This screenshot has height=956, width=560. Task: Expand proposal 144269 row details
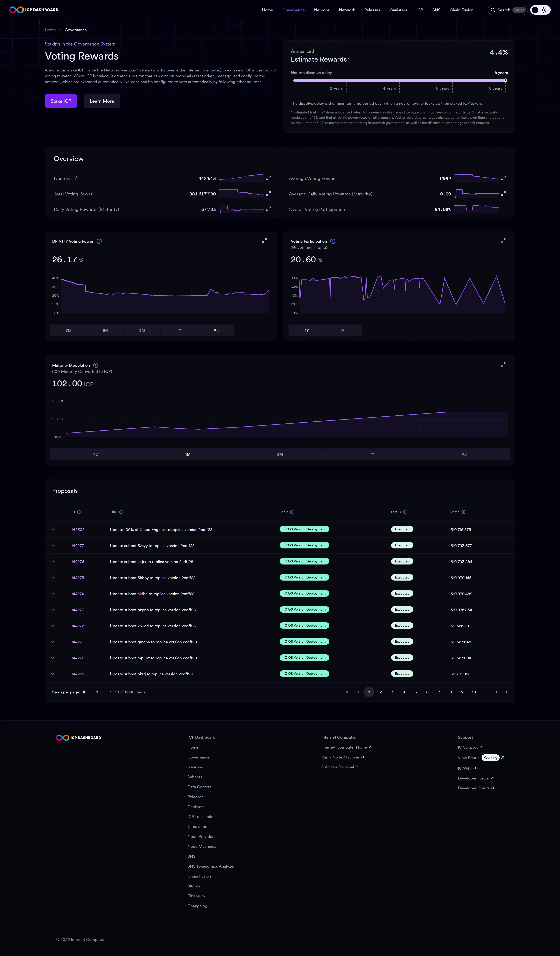[x=53, y=674]
